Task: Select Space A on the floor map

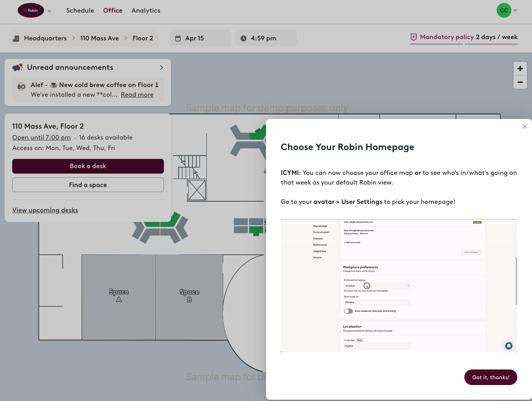Action: pyautogui.click(x=119, y=297)
